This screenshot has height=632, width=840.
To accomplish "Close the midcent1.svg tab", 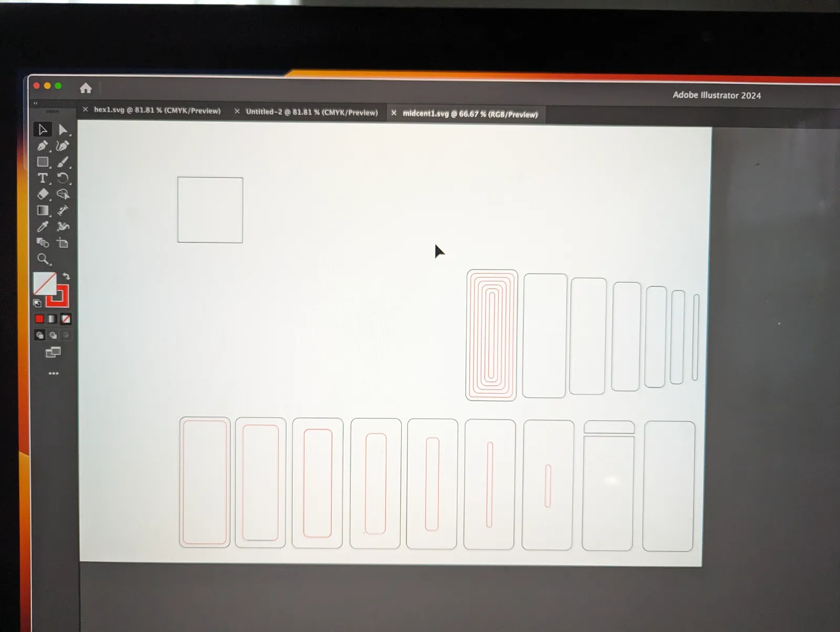I will [x=394, y=113].
